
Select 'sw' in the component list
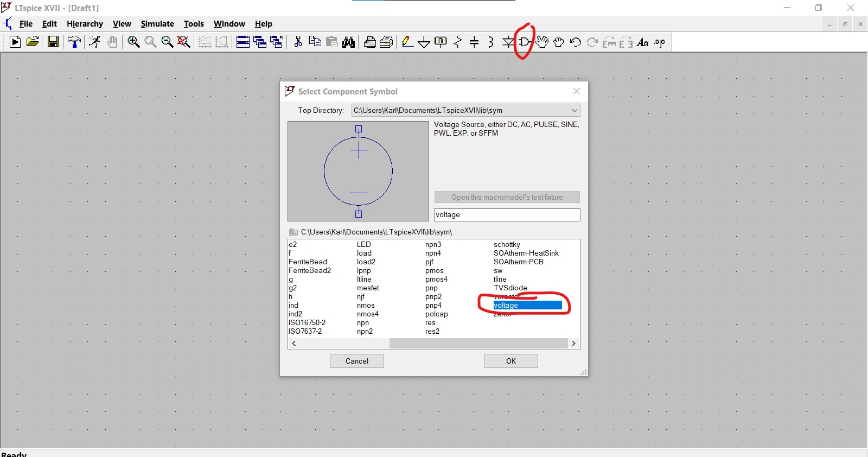coord(498,271)
